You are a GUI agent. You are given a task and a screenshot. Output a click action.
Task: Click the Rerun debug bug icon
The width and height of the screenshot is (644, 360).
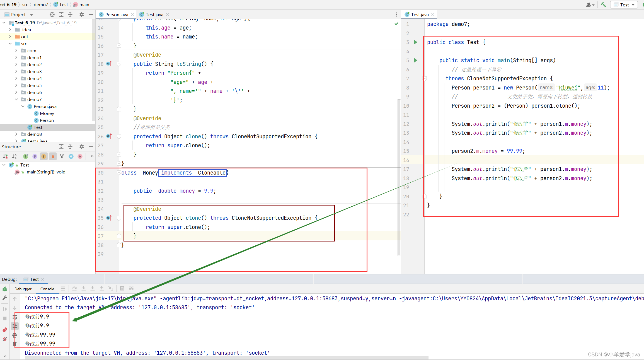click(5, 289)
